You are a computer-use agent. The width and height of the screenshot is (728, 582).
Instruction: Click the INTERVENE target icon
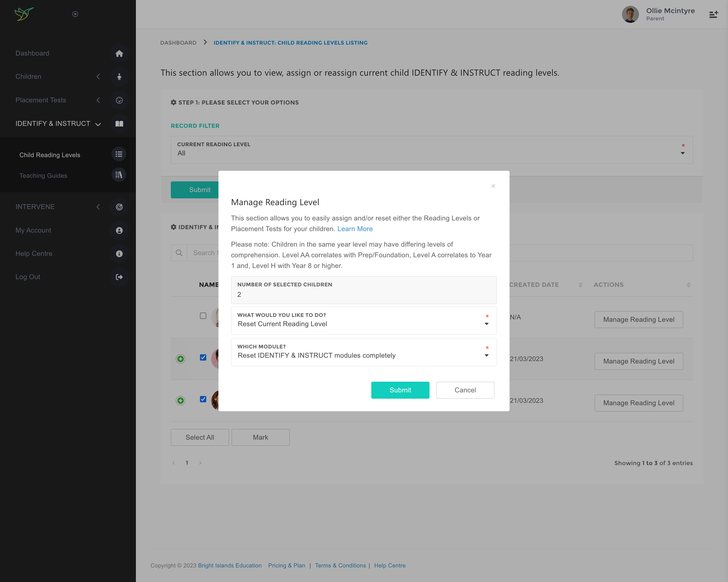coord(119,207)
